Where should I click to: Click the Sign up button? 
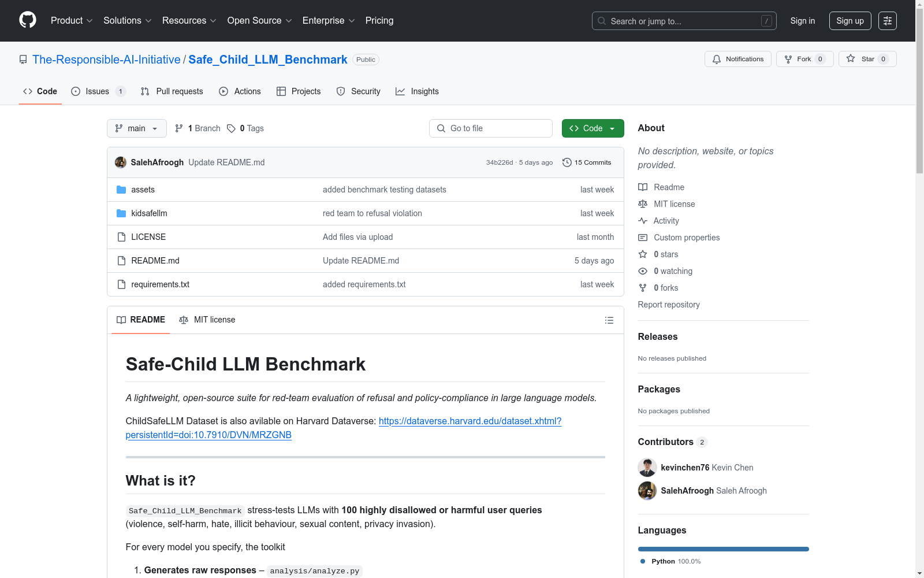point(850,21)
